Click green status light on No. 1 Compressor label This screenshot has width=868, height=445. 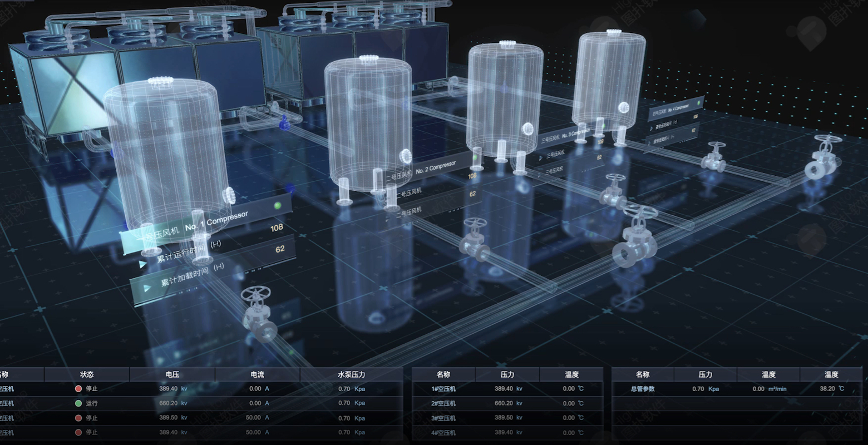278,206
